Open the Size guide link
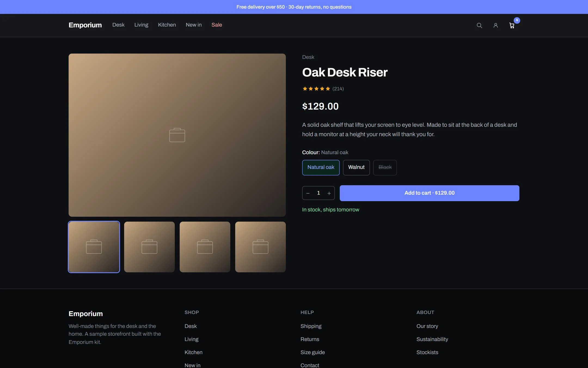Viewport: 588px width, 368px height. [313, 352]
